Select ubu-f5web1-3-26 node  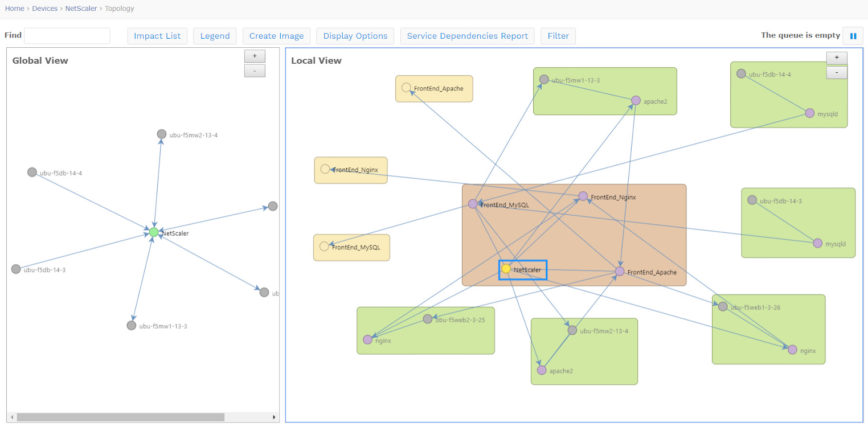[x=723, y=307]
